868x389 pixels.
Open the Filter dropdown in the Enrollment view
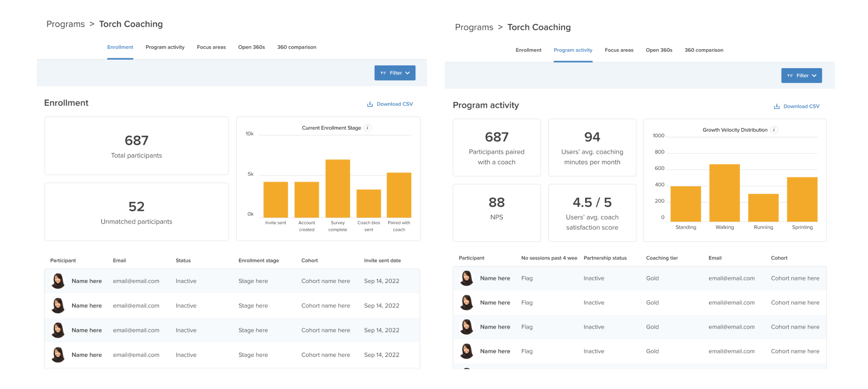click(395, 73)
